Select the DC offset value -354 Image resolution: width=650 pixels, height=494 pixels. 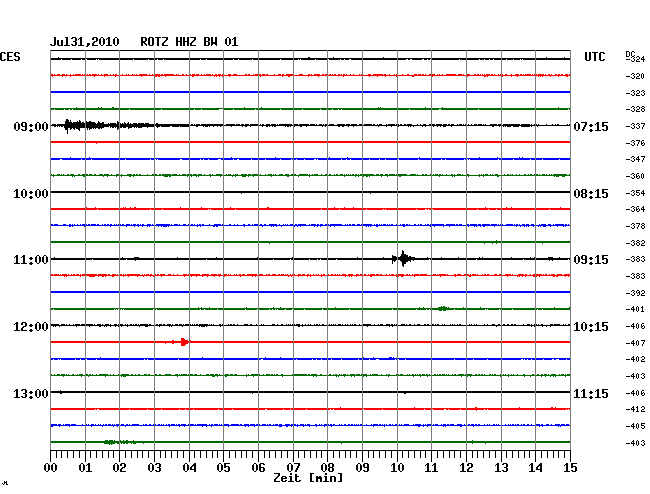(635, 193)
